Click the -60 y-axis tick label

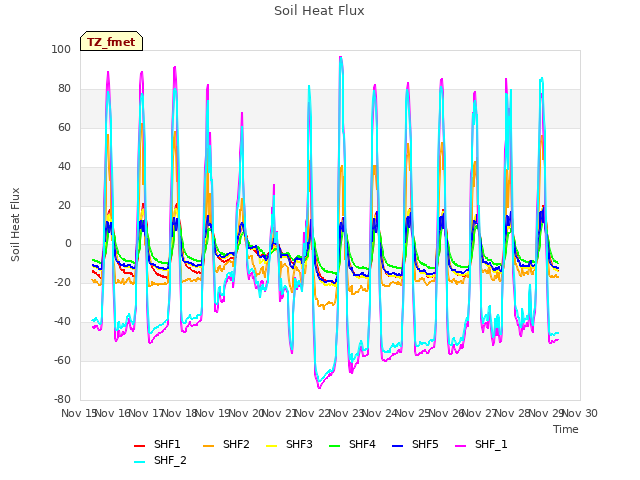[x=62, y=360]
